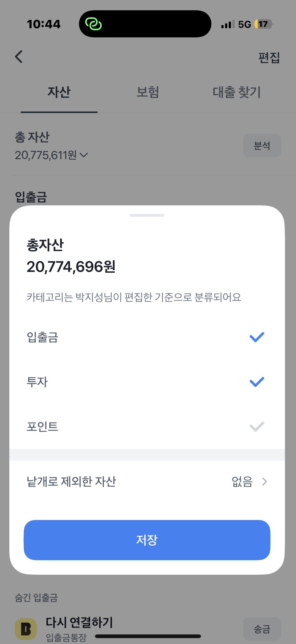The height and width of the screenshot is (644, 296).
Task: Tap the battery status indicator
Action: tap(264, 24)
